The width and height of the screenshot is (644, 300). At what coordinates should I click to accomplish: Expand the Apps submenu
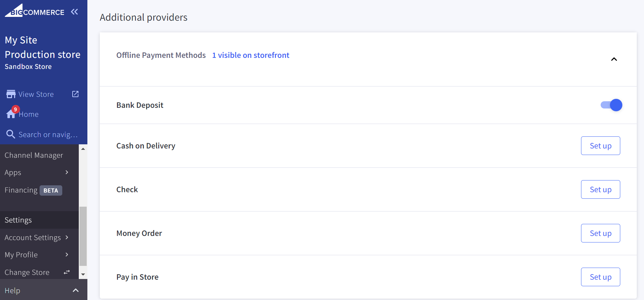point(67,172)
